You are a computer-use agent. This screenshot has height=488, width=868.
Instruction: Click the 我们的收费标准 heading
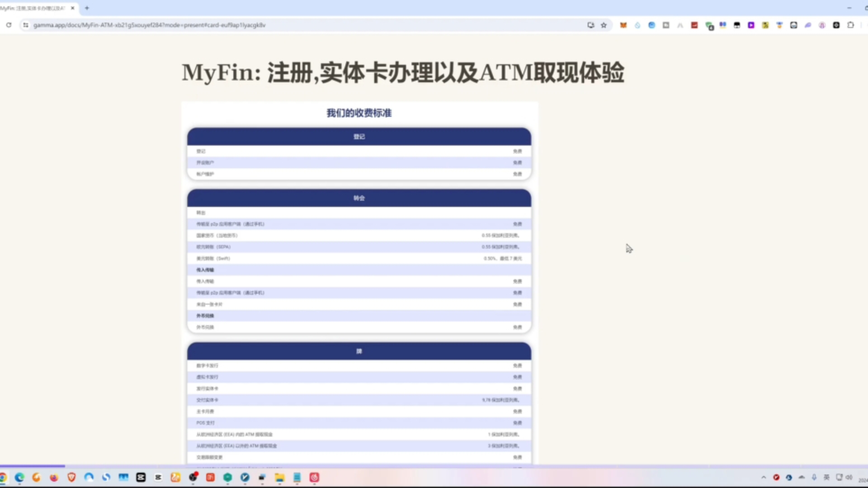pyautogui.click(x=359, y=113)
